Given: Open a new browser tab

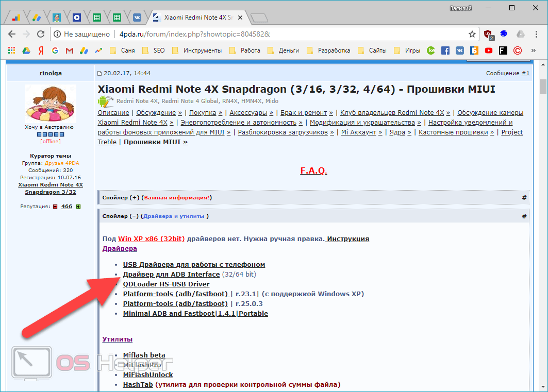Looking at the screenshot, I should pos(259,18).
